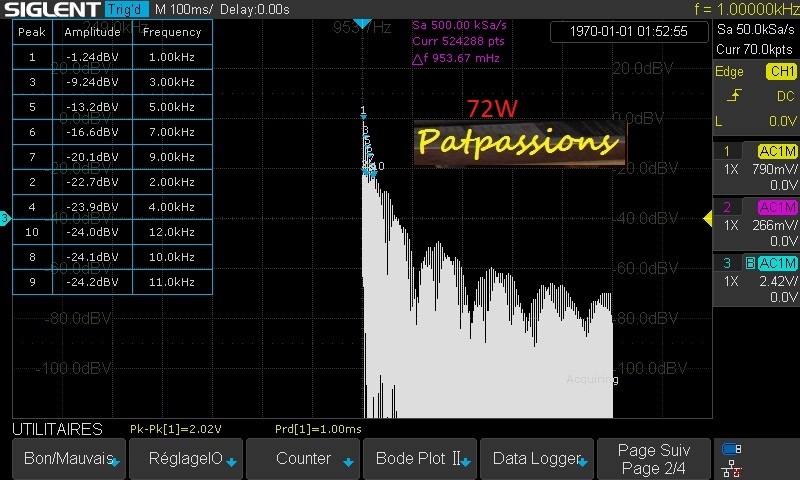Toggle channel 2 AC1M panel
This screenshot has width=800, height=480.
756,224
